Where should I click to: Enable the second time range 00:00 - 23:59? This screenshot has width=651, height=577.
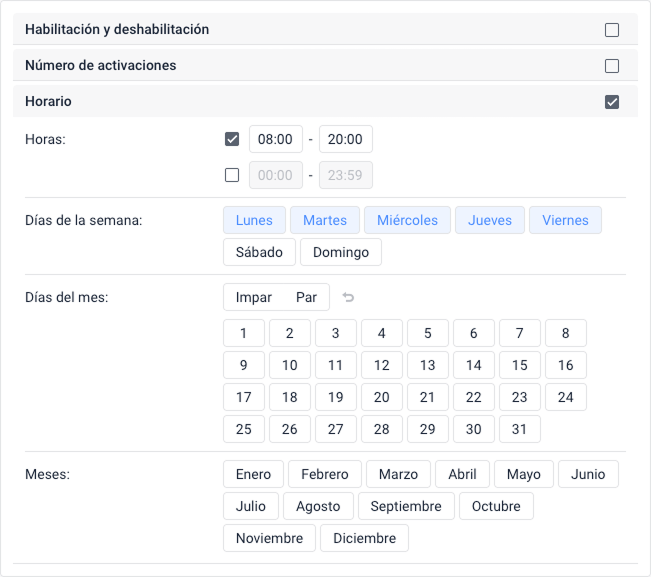click(232, 175)
